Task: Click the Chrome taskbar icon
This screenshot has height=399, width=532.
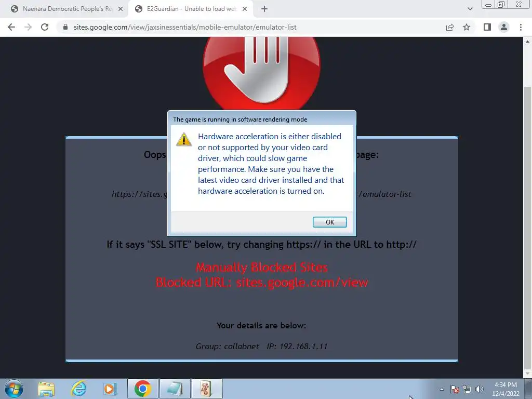Action: 143,389
